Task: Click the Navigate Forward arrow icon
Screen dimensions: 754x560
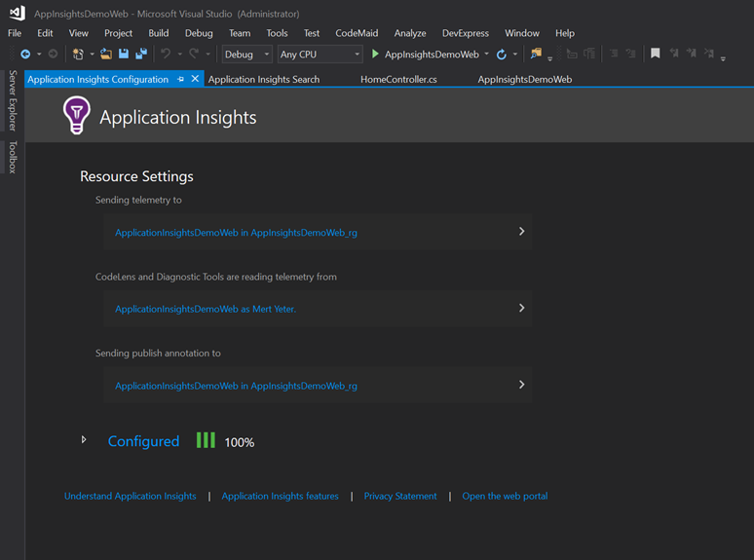Action: coord(53,55)
